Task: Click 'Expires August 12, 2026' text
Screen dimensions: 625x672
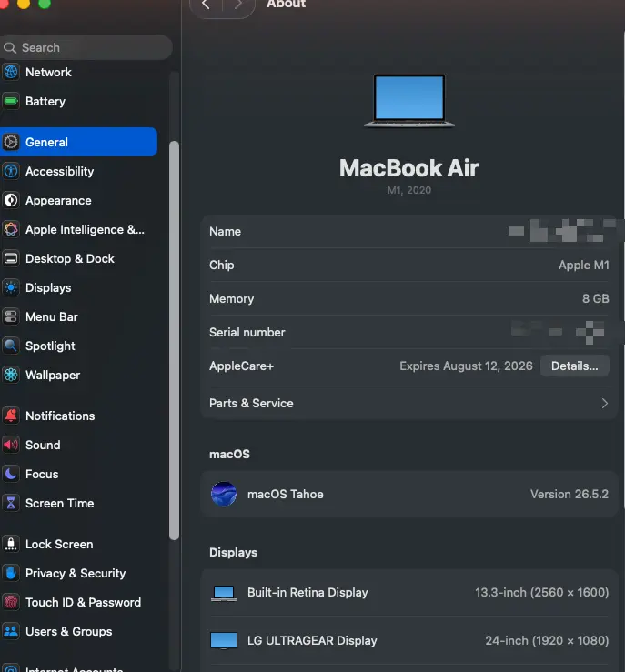Action: (x=466, y=366)
